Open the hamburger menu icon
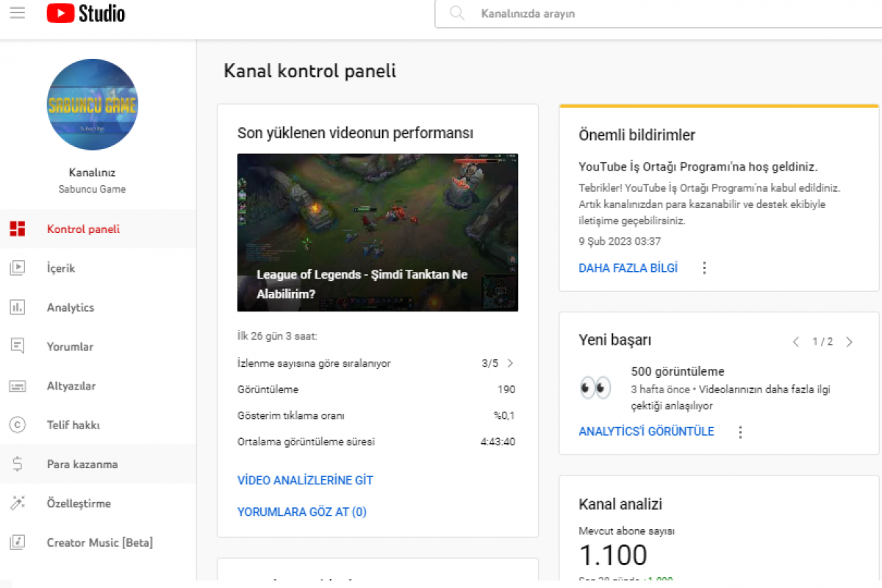This screenshot has height=588, width=882. click(x=18, y=13)
